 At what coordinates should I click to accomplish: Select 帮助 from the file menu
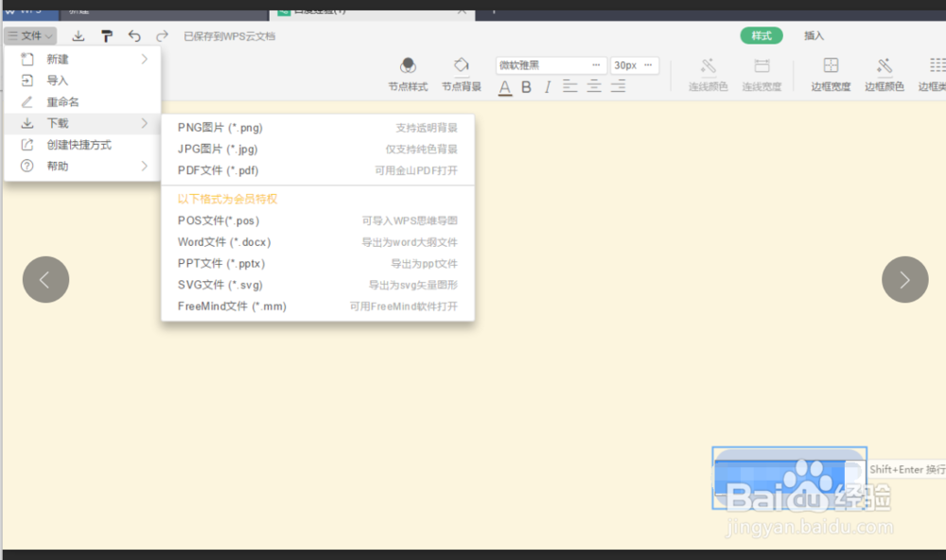pyautogui.click(x=57, y=166)
